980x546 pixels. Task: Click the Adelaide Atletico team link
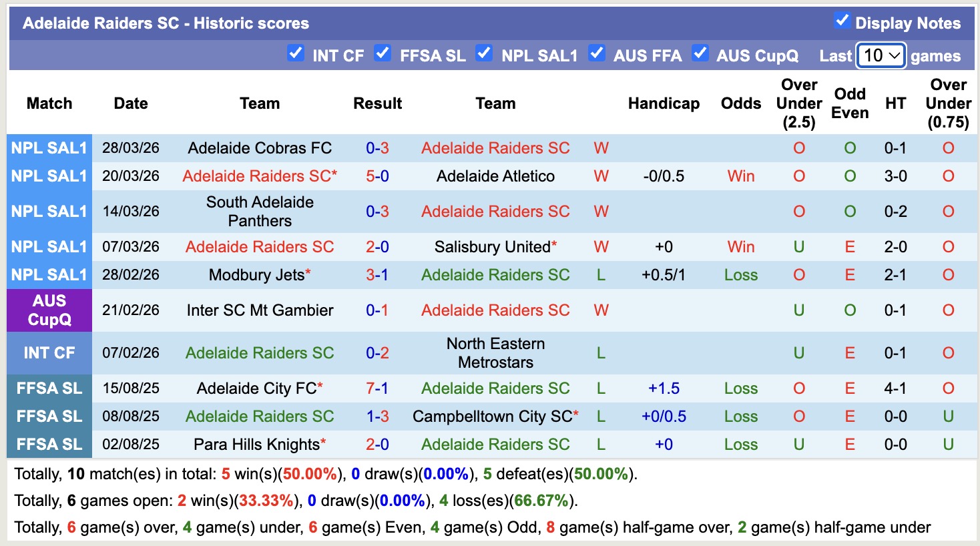point(495,176)
